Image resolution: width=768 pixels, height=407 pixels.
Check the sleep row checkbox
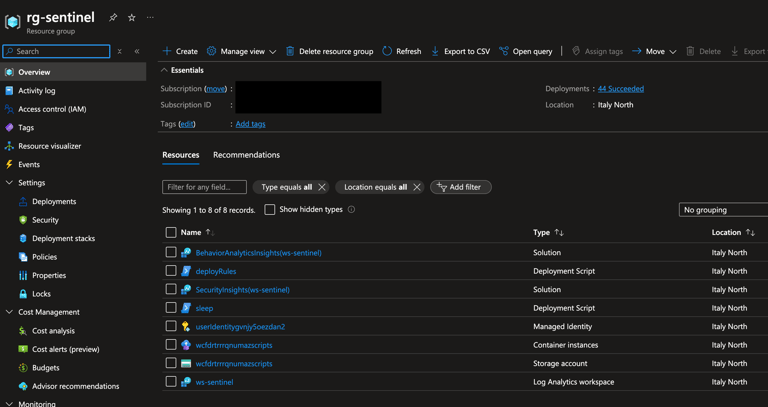(171, 308)
